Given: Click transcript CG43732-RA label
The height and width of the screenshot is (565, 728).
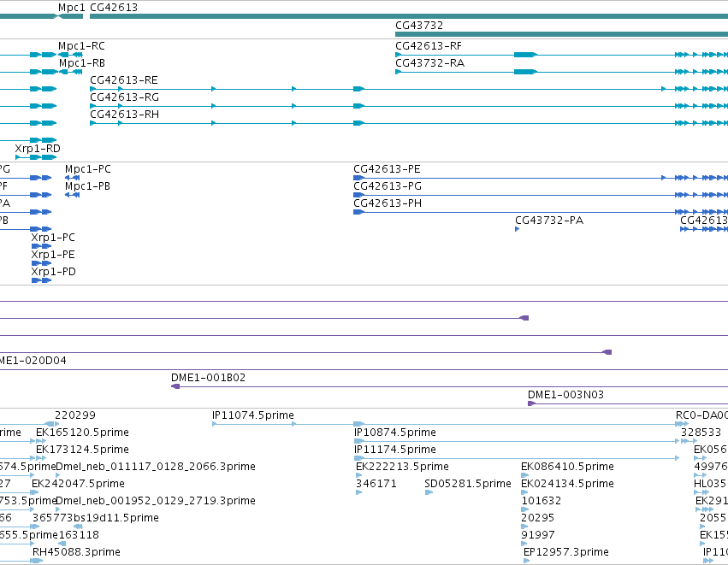Looking at the screenshot, I should point(430,63).
